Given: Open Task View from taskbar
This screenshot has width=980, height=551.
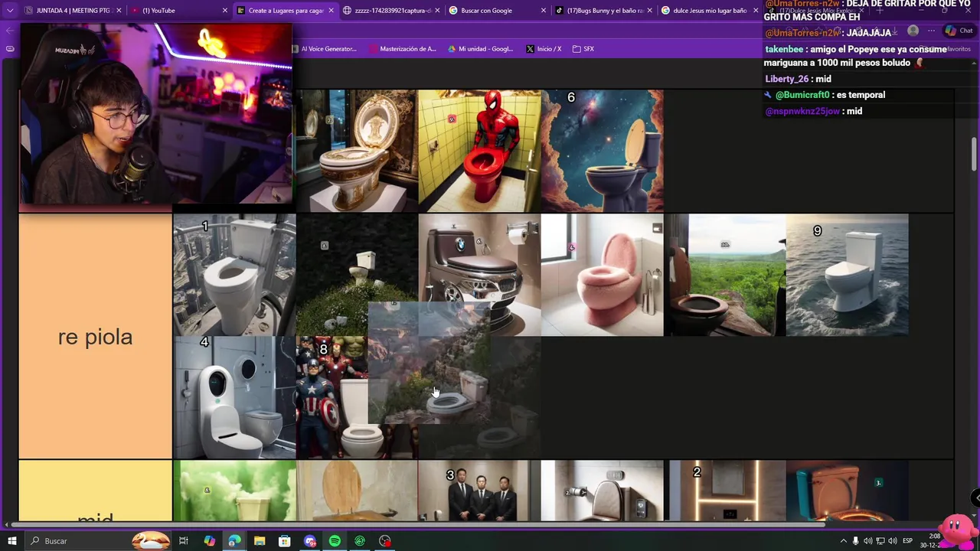Looking at the screenshot, I should (x=184, y=541).
